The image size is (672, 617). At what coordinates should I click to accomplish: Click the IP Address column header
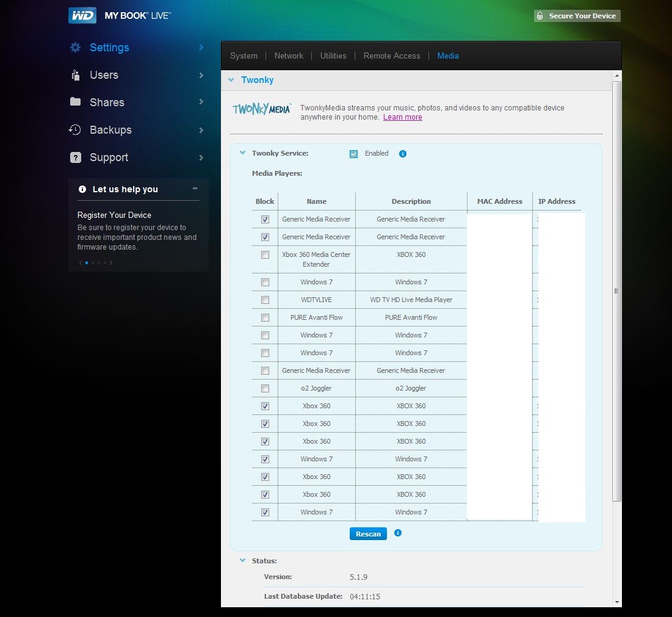pyautogui.click(x=557, y=201)
